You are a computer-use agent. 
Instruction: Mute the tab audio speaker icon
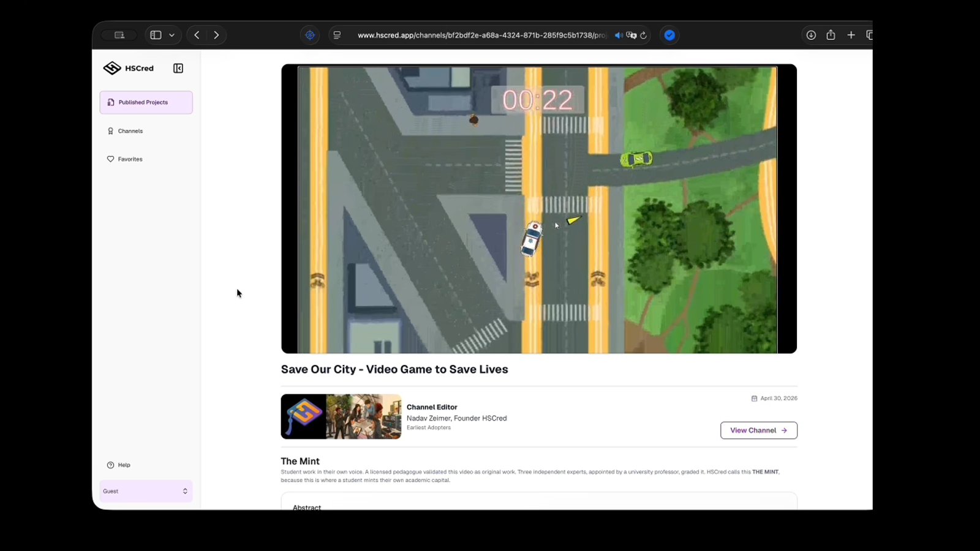[x=619, y=35]
